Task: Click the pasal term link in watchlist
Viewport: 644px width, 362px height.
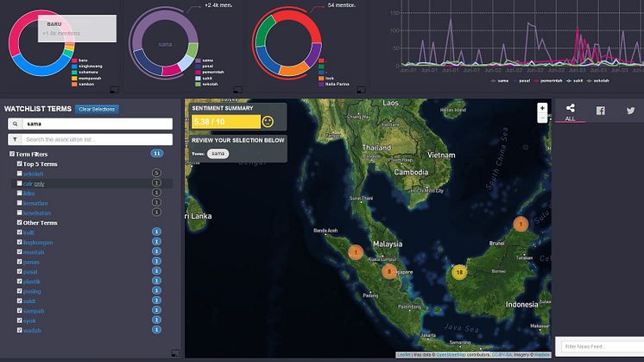Action: point(30,271)
